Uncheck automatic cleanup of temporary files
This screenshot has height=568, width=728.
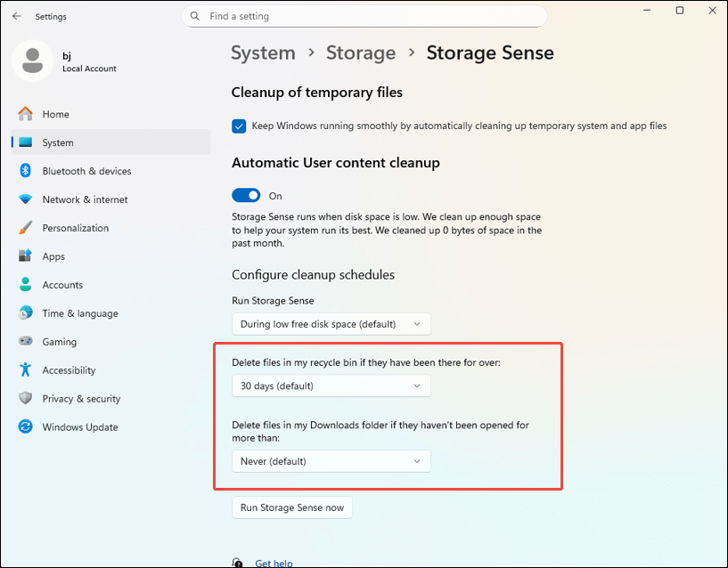click(238, 126)
